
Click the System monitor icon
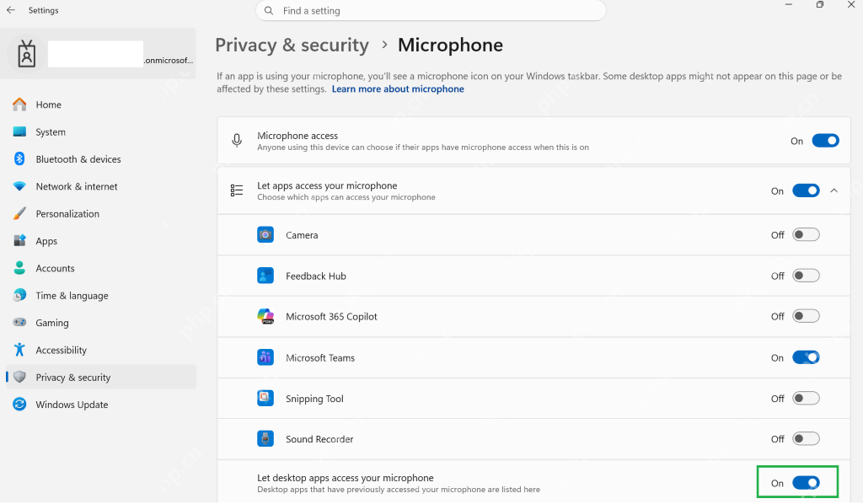20,131
